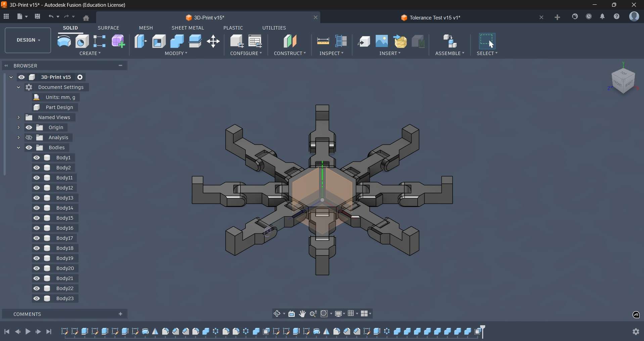Hide Body2 using its eye icon
Image resolution: width=644 pixels, height=341 pixels.
point(37,168)
